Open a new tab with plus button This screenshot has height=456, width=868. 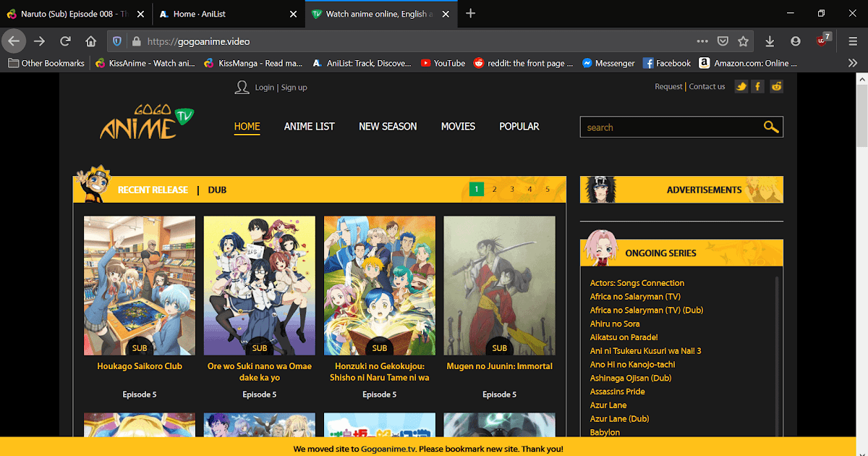(x=471, y=13)
